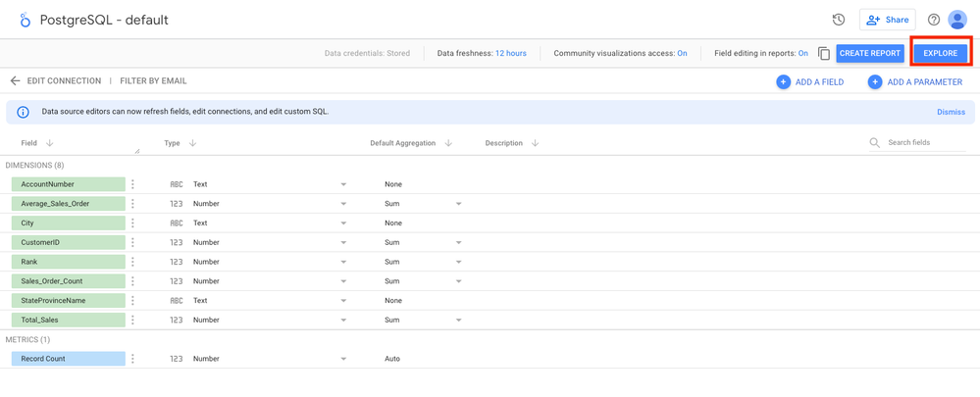Expand Type dropdown for Record Count
This screenshot has height=397, width=980.
tap(343, 359)
